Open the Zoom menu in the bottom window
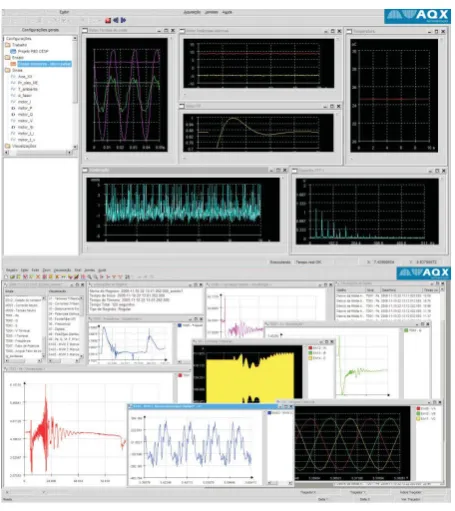The height and width of the screenshot is (511, 455). [x=46, y=270]
